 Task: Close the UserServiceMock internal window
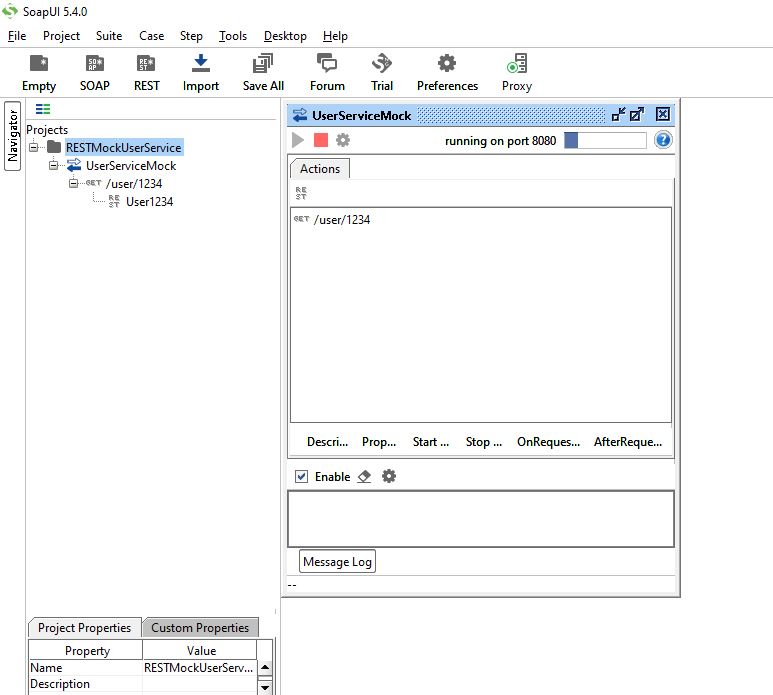pos(663,114)
